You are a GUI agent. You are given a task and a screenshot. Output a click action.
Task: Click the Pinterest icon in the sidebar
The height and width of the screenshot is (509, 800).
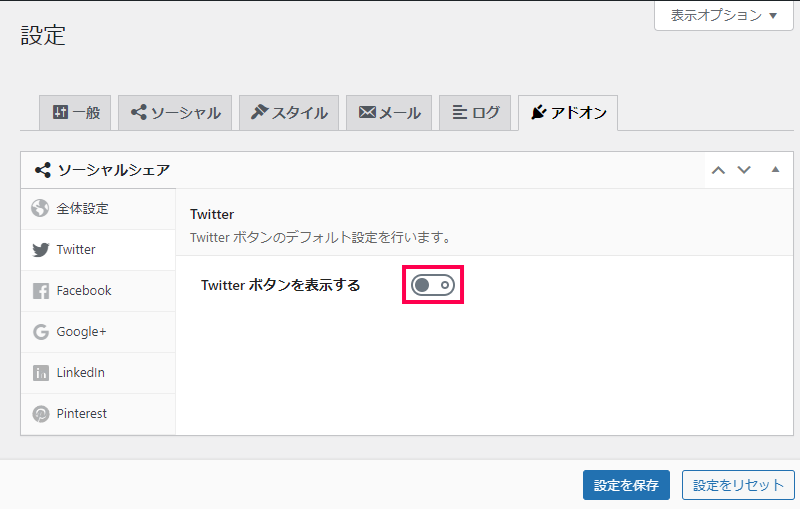(x=41, y=414)
